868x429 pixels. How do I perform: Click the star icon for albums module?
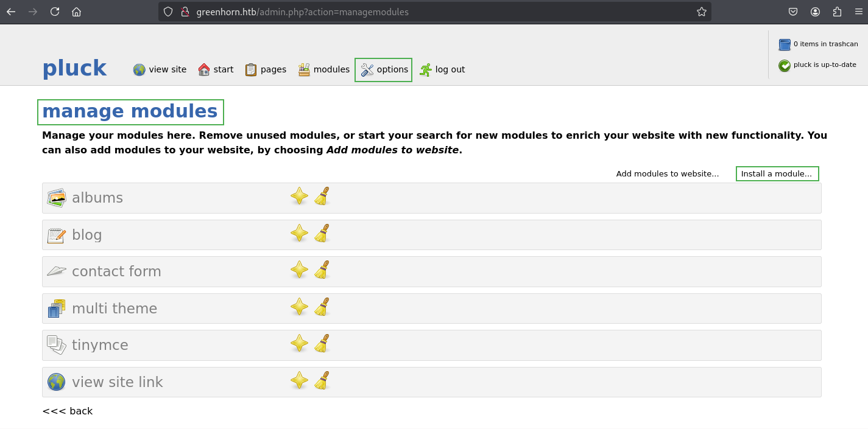(299, 197)
